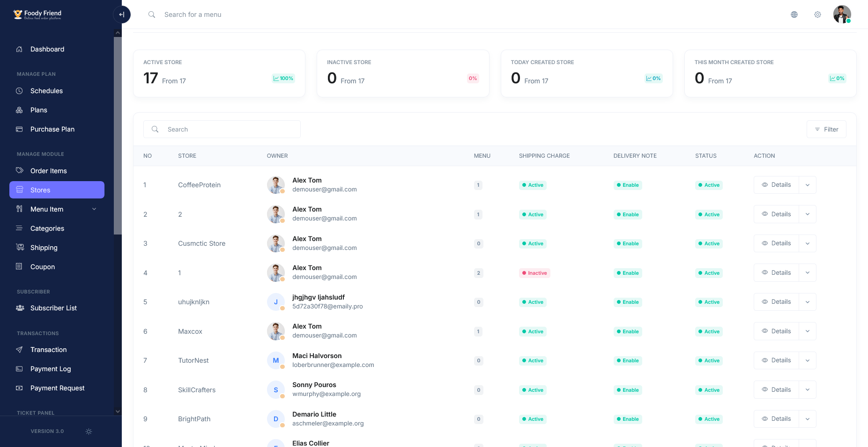Open the user profile avatar menu
The width and height of the screenshot is (868, 447).
click(x=842, y=15)
